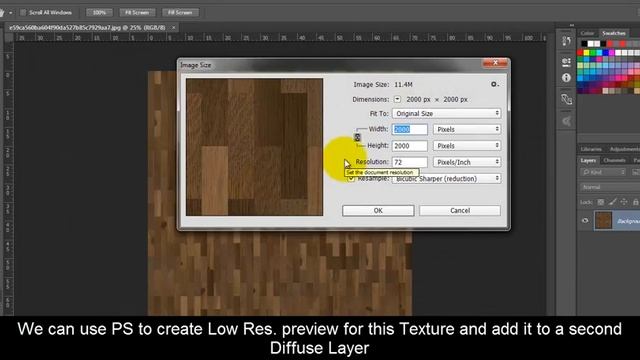Viewport: 640px width, 360px height.
Task: Open the Fit To Original Size dropdown
Action: (447, 113)
